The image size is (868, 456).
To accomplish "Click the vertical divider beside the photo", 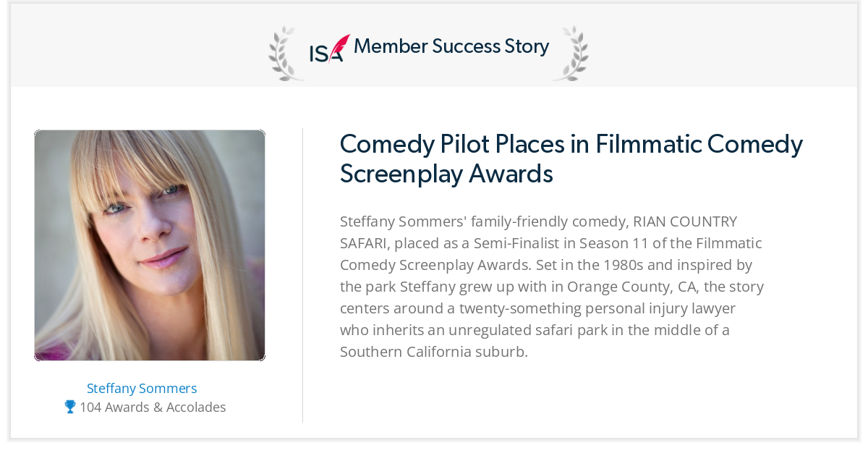I will 302,275.
